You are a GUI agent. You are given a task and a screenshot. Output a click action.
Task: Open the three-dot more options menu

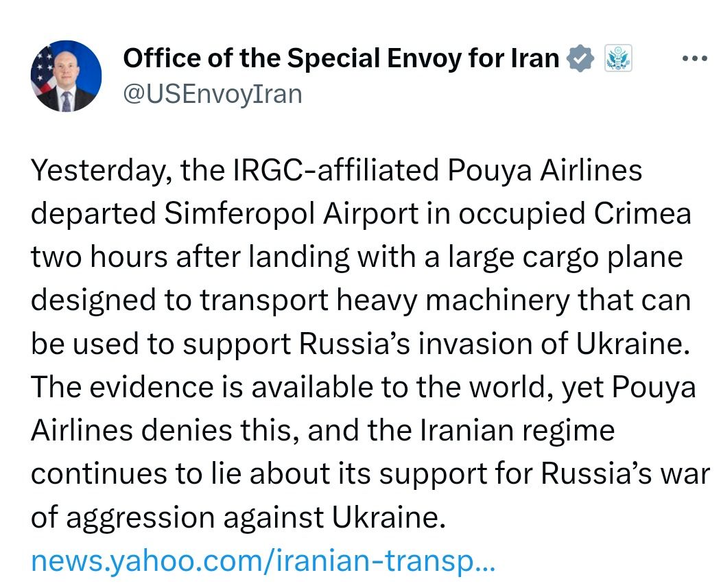[x=694, y=59]
